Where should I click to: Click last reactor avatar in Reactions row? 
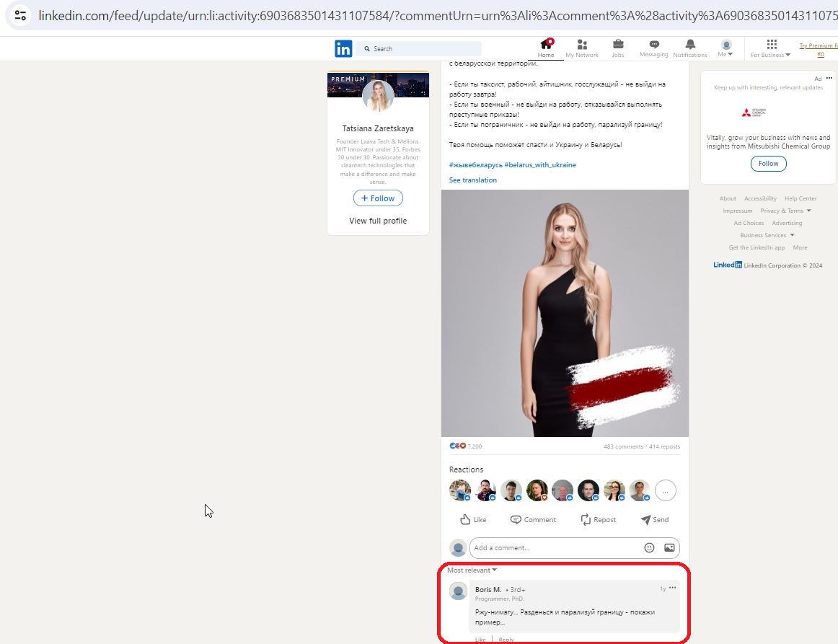[640, 490]
